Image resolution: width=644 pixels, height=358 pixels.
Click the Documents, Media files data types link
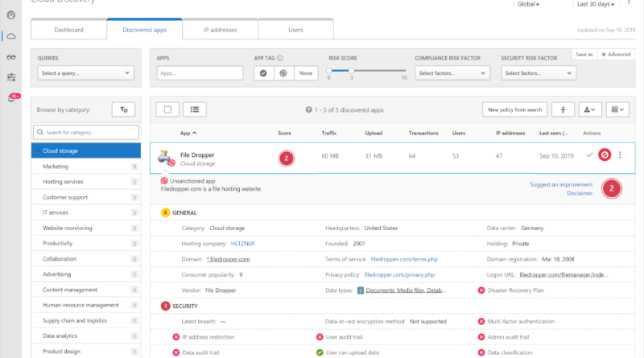[x=406, y=290]
